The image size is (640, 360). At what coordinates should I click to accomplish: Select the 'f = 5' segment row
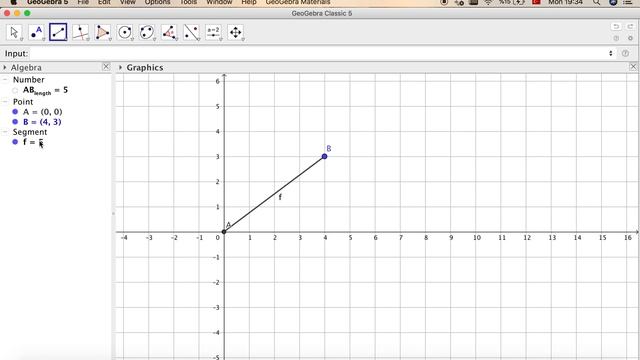click(33, 142)
